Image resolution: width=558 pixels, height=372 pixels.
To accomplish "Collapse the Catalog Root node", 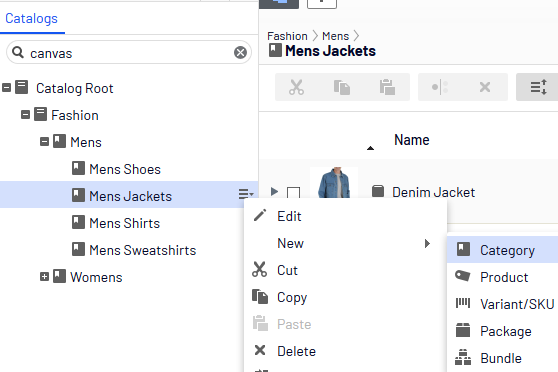I will (x=6, y=88).
